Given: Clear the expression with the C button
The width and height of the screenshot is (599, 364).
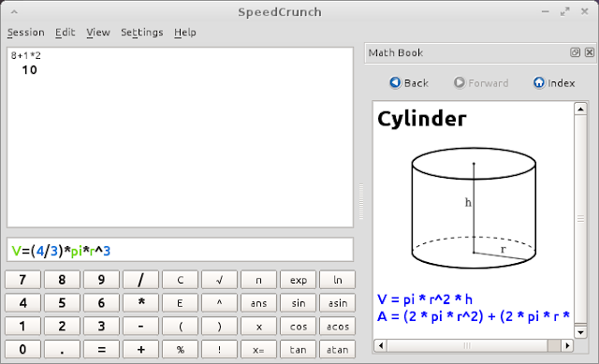Looking at the screenshot, I should click(180, 280).
